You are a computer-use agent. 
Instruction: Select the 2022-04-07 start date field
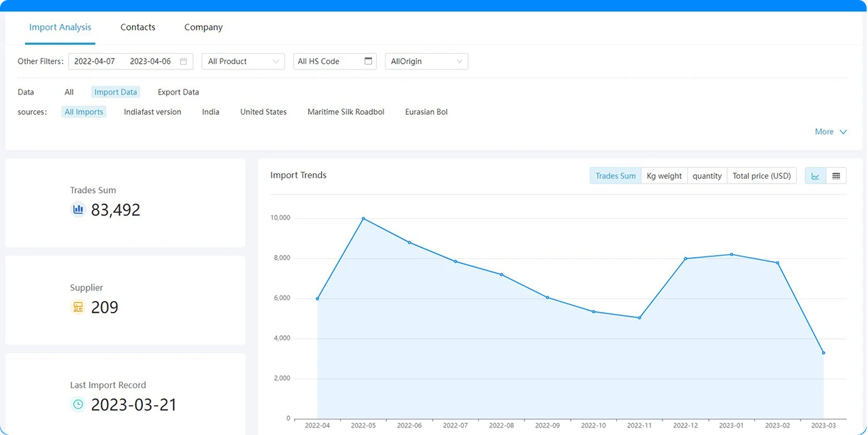tap(95, 61)
